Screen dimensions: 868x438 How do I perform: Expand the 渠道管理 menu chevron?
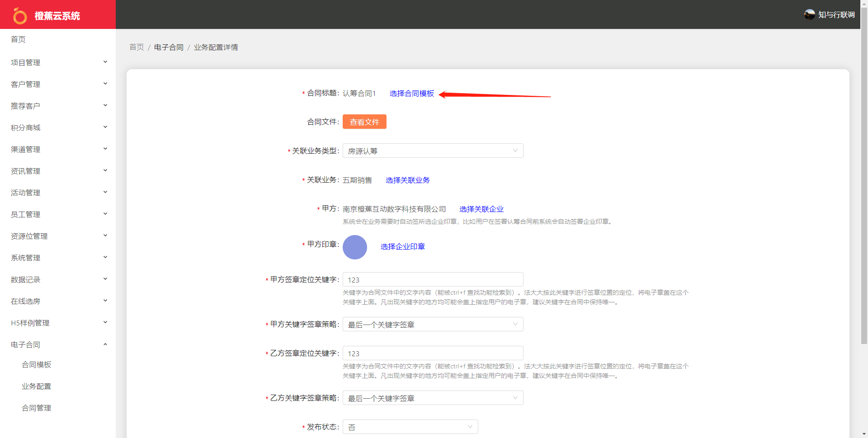point(105,149)
